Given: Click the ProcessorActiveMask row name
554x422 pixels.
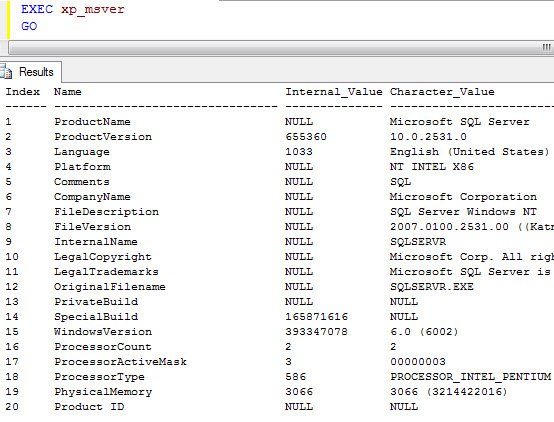Looking at the screenshot, I should 120,362.
